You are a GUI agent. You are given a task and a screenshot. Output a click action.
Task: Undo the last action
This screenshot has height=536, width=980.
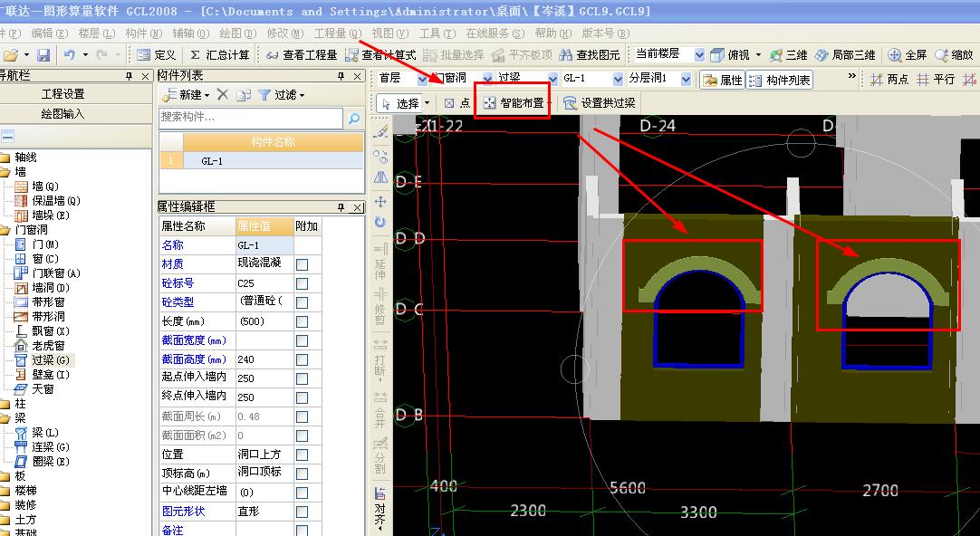70,55
